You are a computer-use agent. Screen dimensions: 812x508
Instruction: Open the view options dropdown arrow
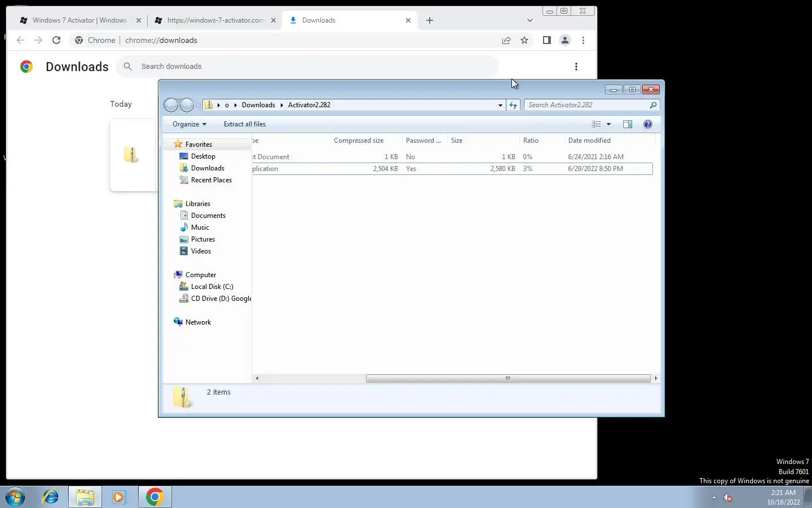[x=608, y=124]
